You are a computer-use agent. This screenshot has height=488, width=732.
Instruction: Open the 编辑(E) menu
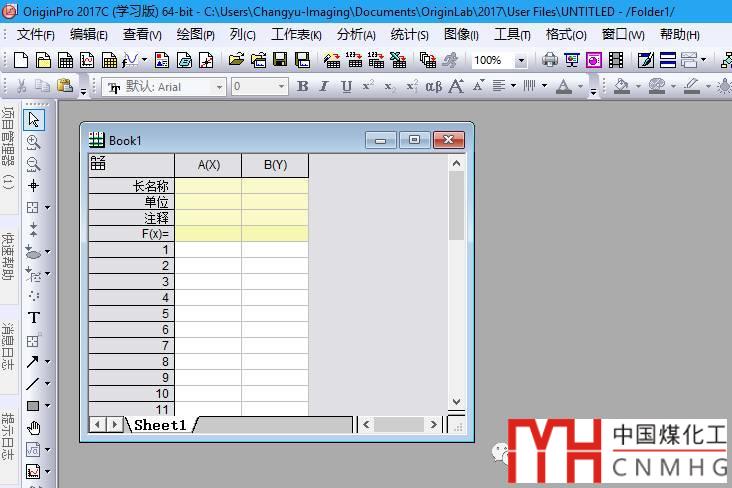click(89, 35)
